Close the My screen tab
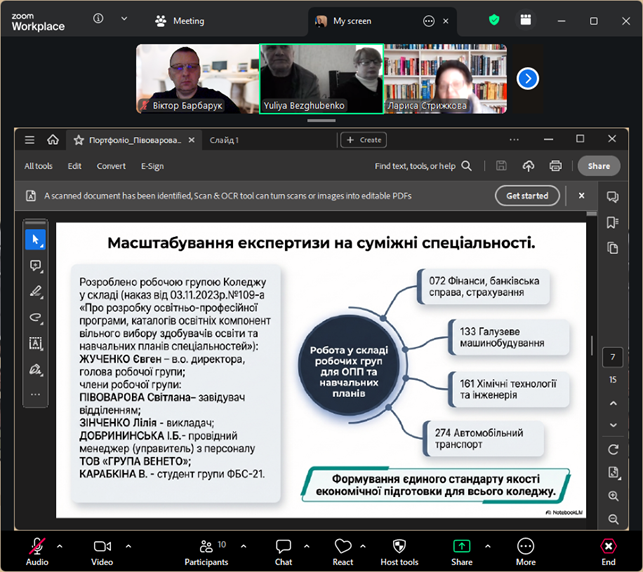Viewport: 643px width, 572px height. coord(446,21)
